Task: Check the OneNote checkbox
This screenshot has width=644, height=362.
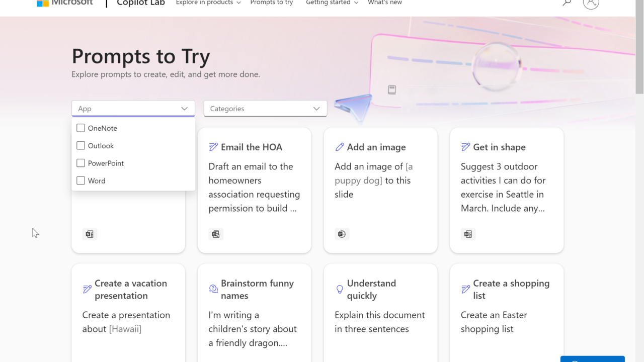Action: coord(80,128)
